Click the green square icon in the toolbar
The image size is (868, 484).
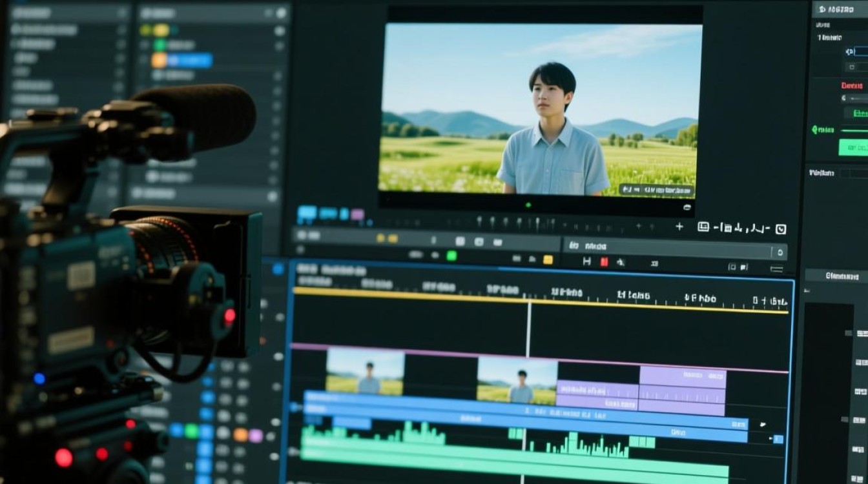(451, 256)
